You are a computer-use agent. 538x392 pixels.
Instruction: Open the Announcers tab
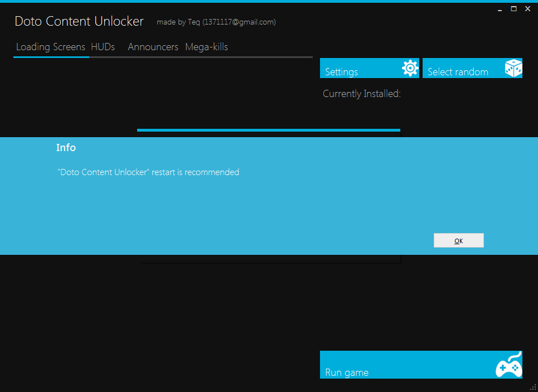click(153, 47)
